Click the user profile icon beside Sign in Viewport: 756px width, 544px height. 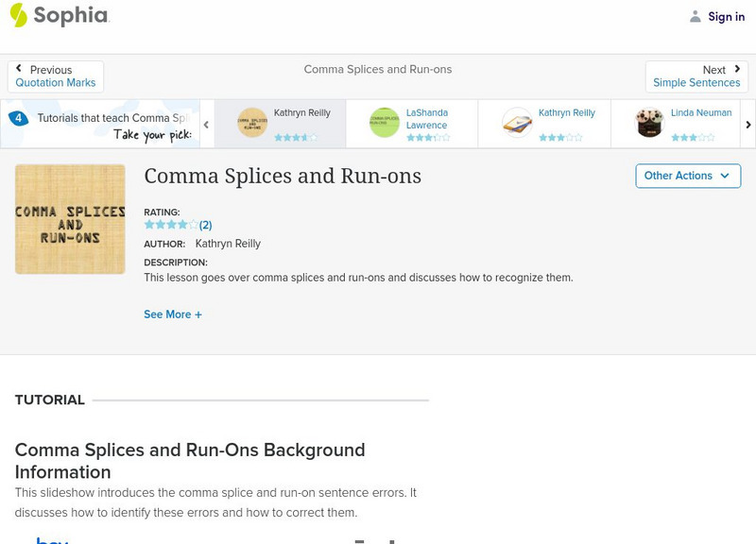[696, 16]
